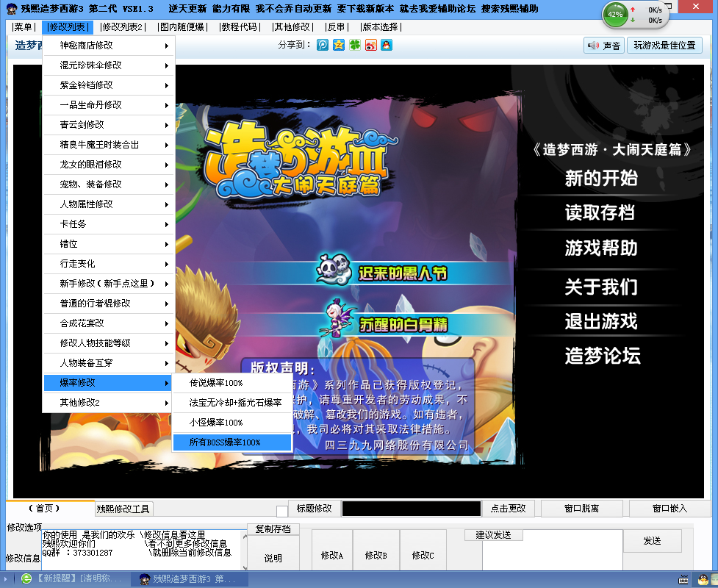Expand the 神秘商店修改 submenu

pyautogui.click(x=108, y=46)
